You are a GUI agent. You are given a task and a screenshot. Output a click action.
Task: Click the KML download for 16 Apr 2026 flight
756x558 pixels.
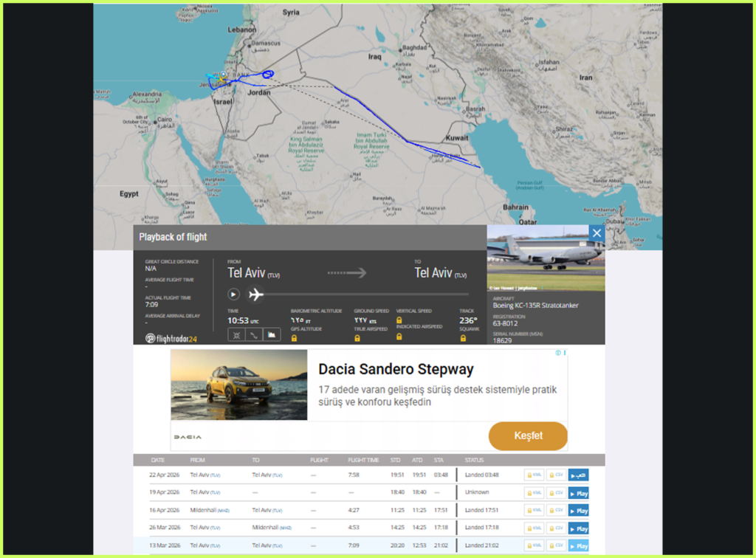coord(535,510)
